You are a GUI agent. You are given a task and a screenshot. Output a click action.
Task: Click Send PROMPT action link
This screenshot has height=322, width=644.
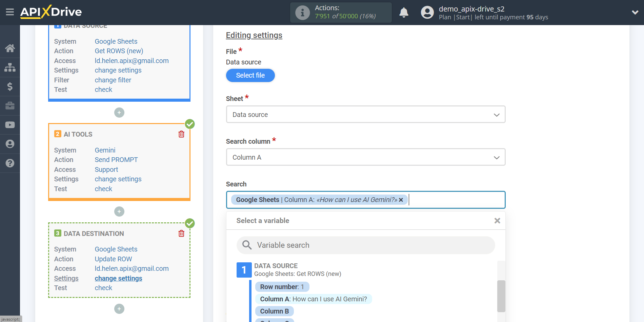tap(116, 160)
